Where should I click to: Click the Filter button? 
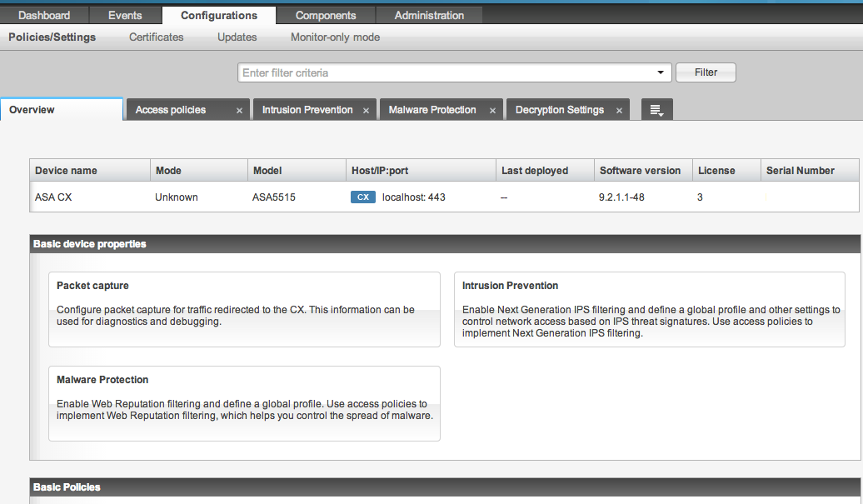pyautogui.click(x=706, y=72)
